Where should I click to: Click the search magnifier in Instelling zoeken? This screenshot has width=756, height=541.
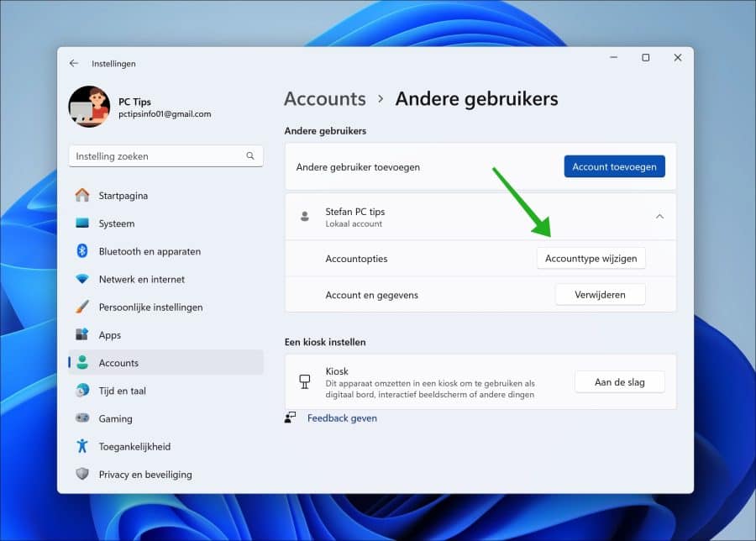point(249,155)
